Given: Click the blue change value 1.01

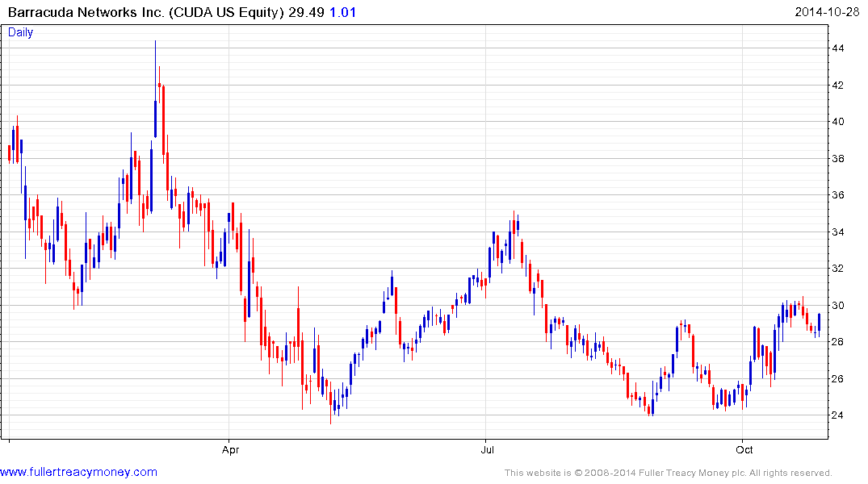Looking at the screenshot, I should tap(342, 12).
